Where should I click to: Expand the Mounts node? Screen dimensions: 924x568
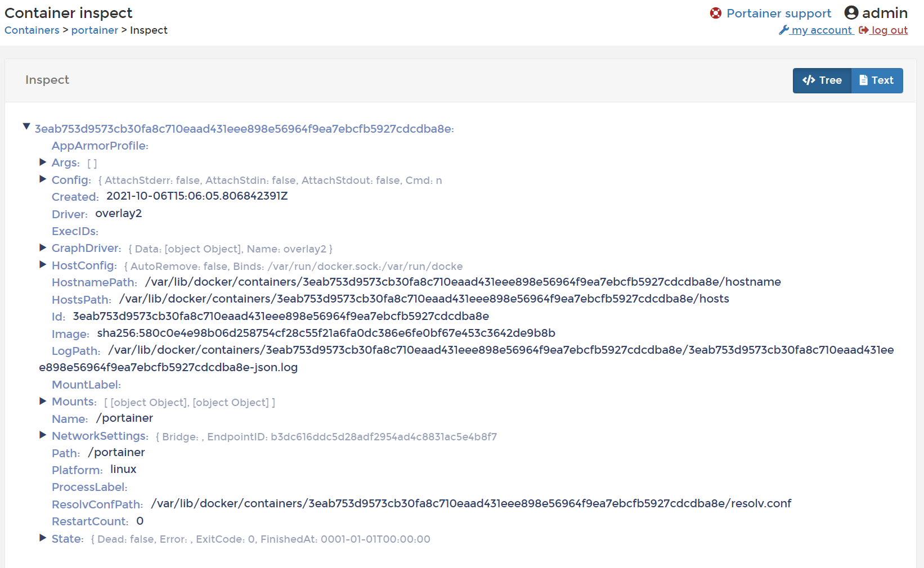tap(43, 401)
